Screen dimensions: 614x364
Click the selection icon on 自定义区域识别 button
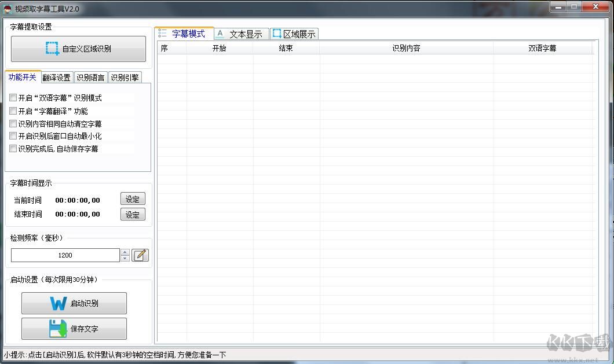pos(52,49)
